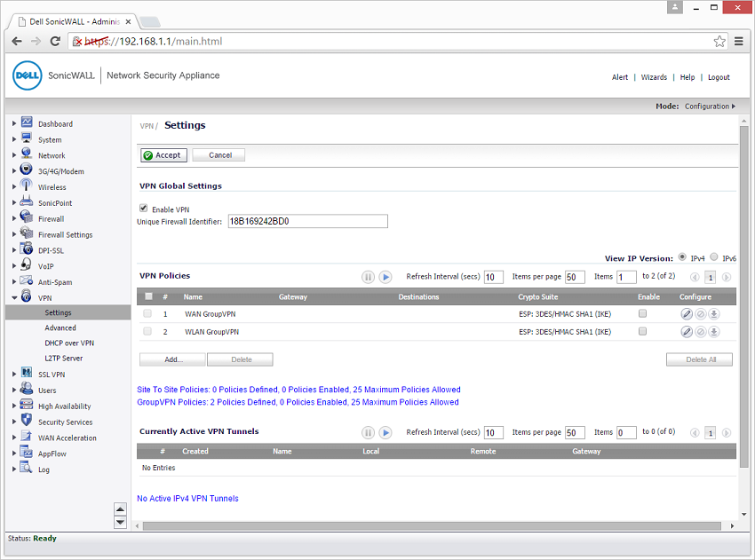Screen dimensions: 755x560
Task: Click the High Availability icon
Action: coord(27,405)
